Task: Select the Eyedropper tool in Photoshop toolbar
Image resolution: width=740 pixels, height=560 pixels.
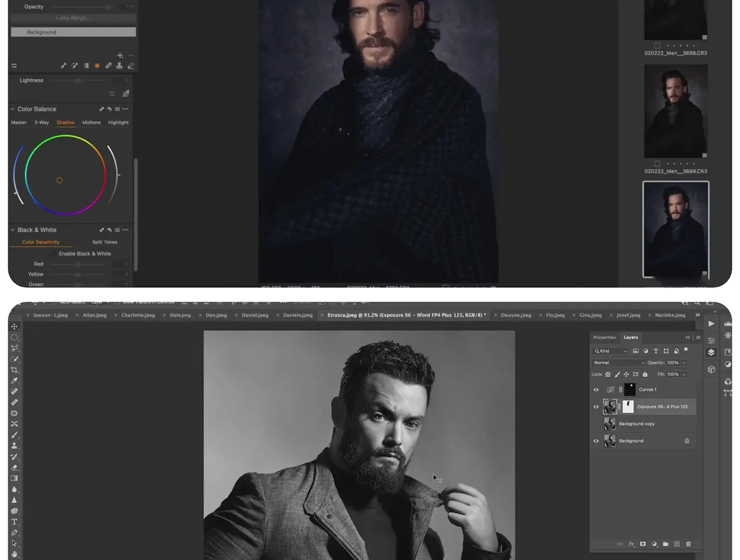Action: click(14, 381)
